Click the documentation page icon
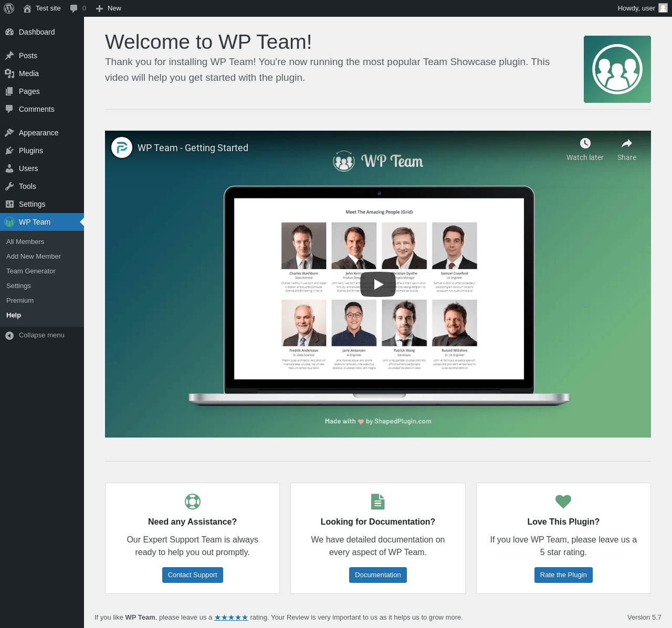Viewport: 672px width, 628px height. point(378,502)
